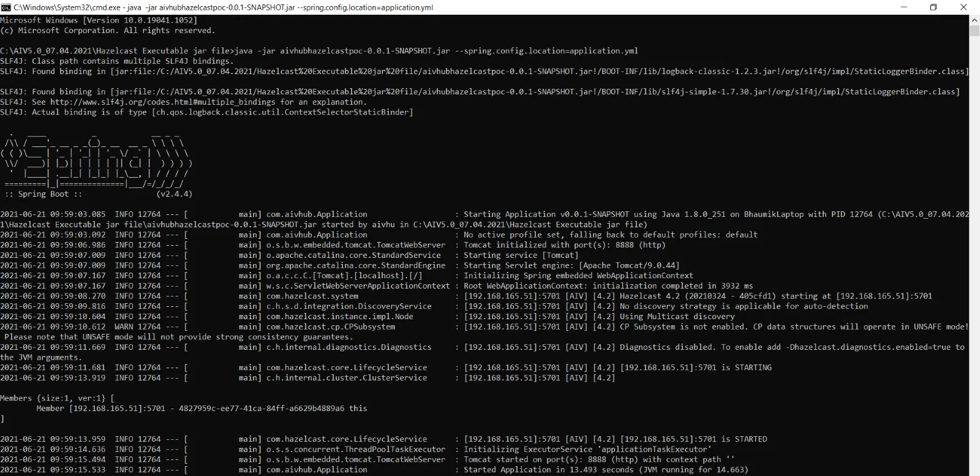Click 'Starting Servlet engine: [Apache Tomcat/9.0.44]' message
Screen dimensions: 980x476
point(571,266)
